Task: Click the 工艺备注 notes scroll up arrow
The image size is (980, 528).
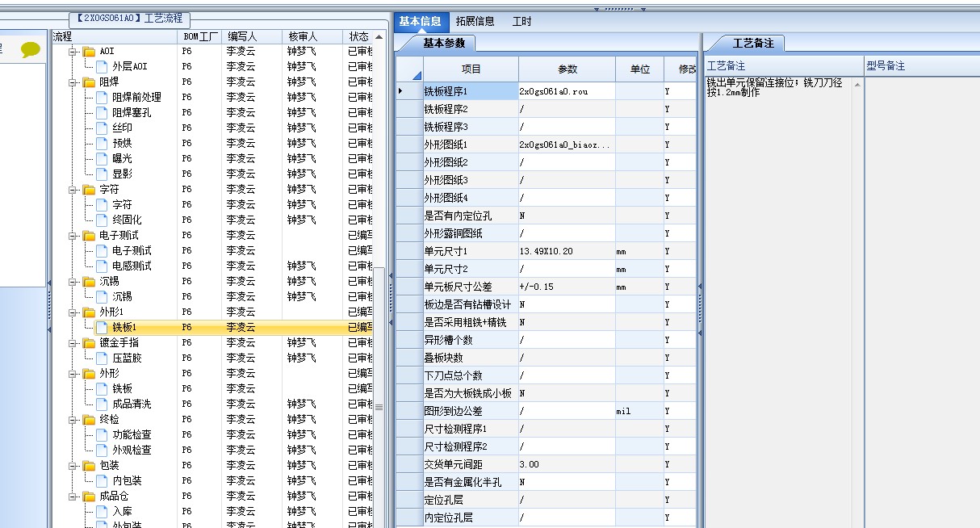Action: (857, 84)
